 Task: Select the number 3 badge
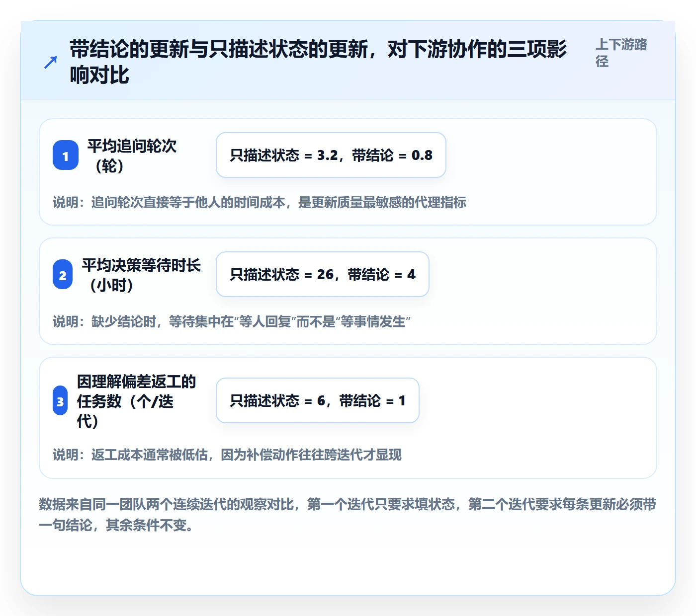coord(60,401)
